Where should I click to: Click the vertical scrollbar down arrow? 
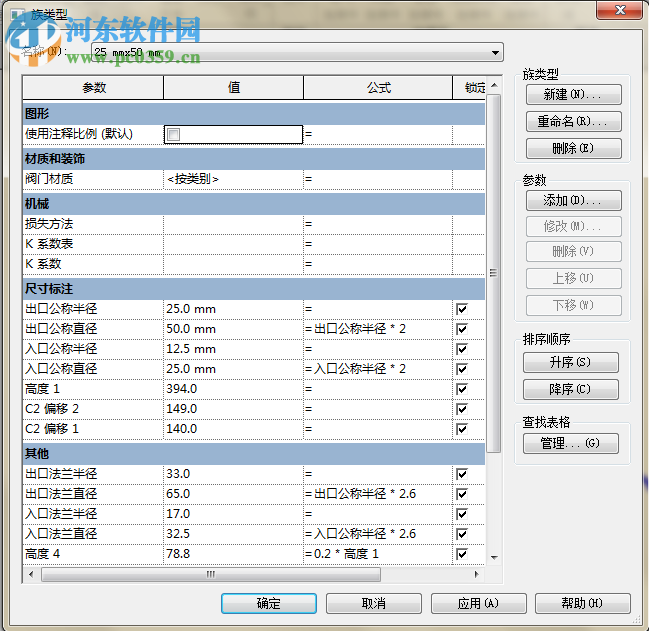494,558
